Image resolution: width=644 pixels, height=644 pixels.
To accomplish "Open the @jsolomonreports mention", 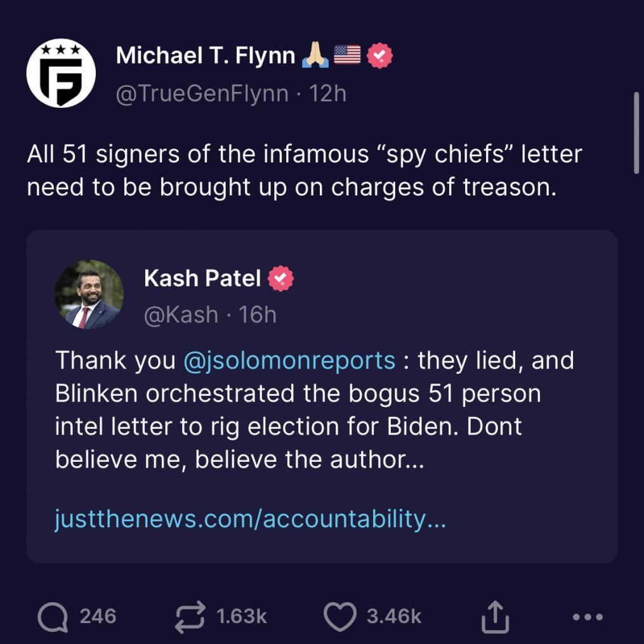I will [289, 360].
